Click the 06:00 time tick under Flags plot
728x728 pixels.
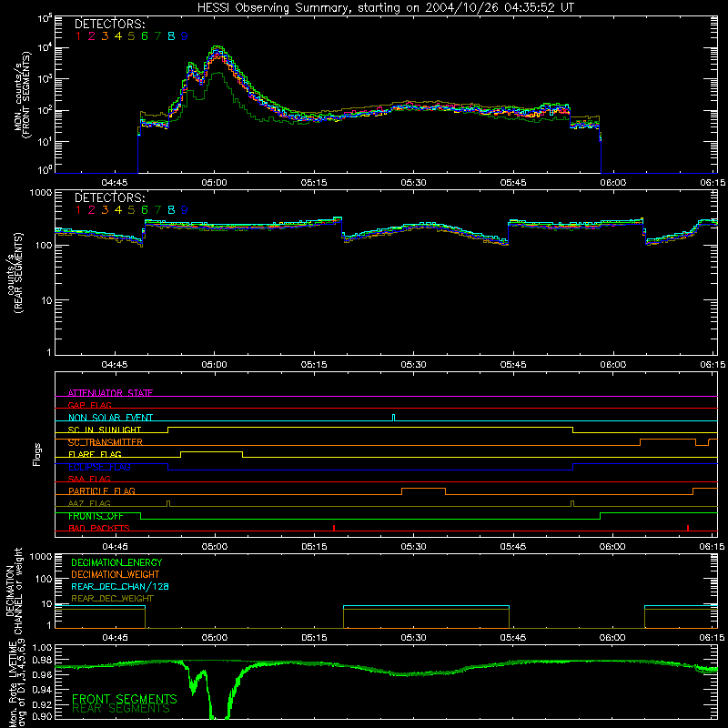612,547
